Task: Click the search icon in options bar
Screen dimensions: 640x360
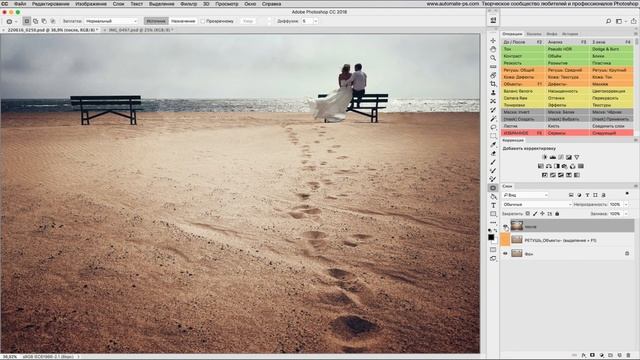Action: [608, 21]
